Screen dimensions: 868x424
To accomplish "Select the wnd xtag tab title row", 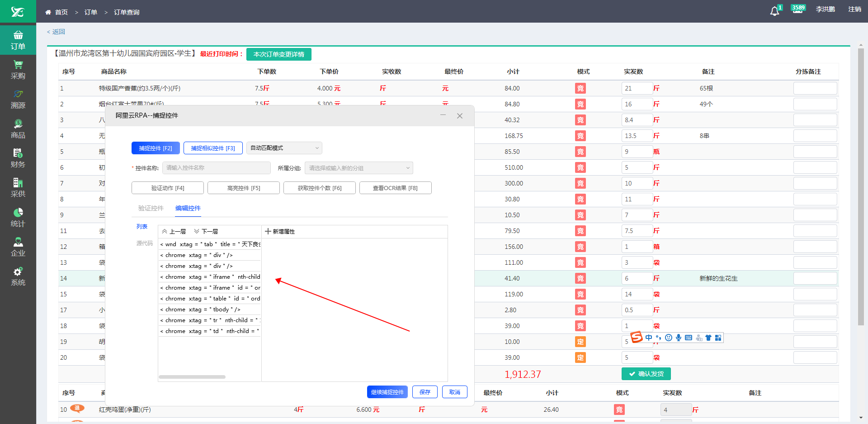I will pyautogui.click(x=210, y=244).
